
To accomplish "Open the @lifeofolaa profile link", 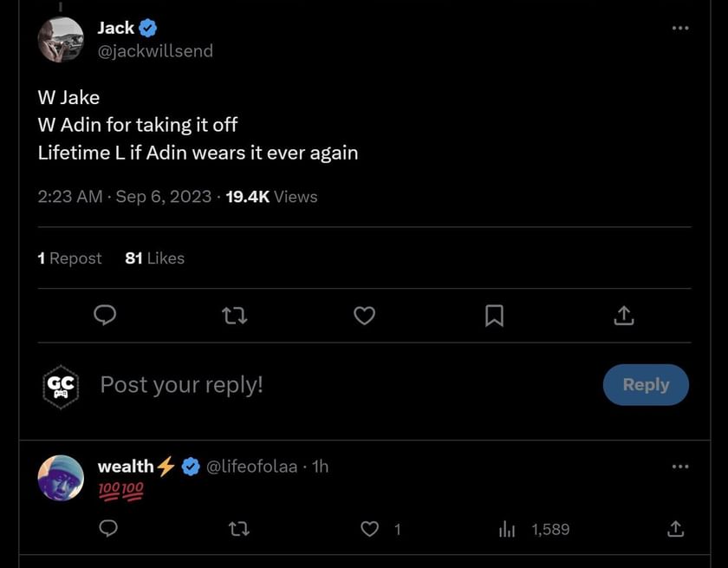I will click(x=250, y=467).
